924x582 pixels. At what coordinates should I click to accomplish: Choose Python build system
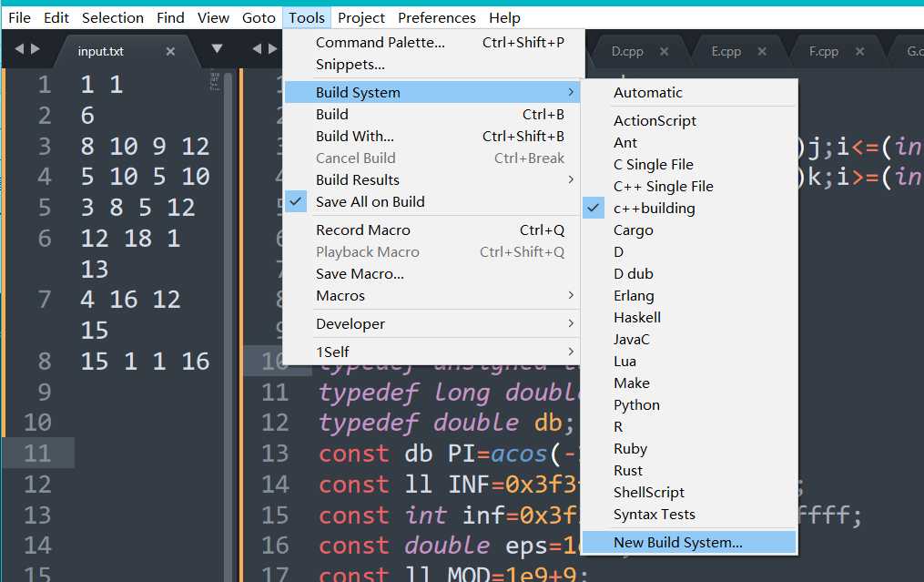[689, 405]
